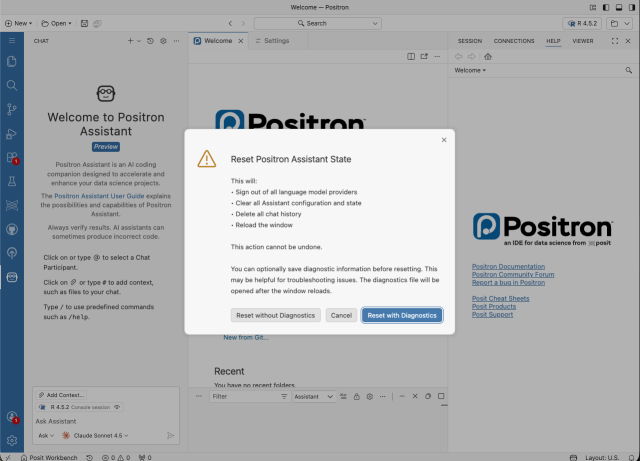Go to Help home page
640x461 pixels.
tap(488, 56)
